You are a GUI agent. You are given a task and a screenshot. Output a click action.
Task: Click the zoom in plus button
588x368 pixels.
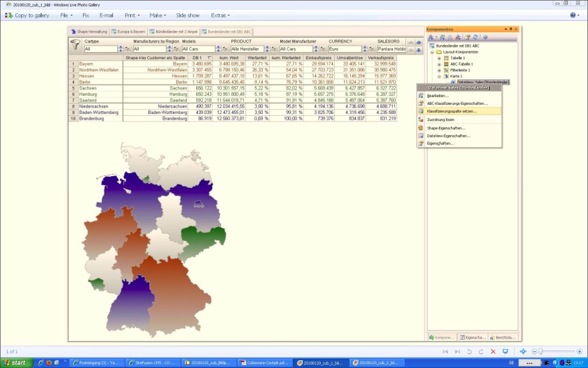point(580,351)
